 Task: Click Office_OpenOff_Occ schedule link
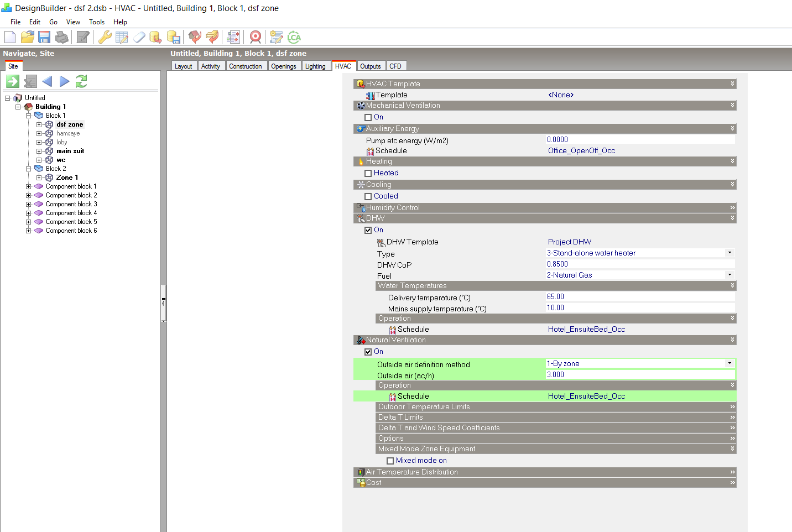point(581,151)
